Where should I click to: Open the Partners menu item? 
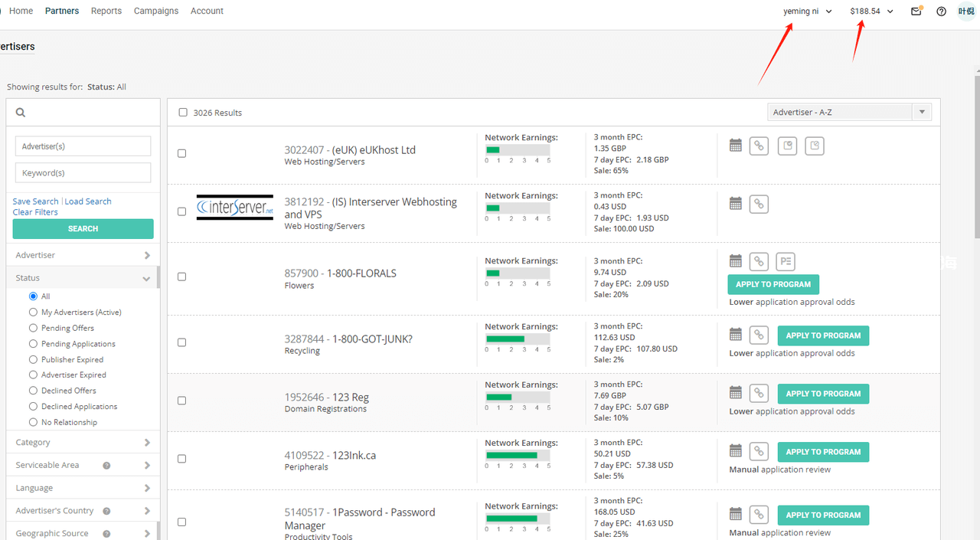[x=62, y=11]
